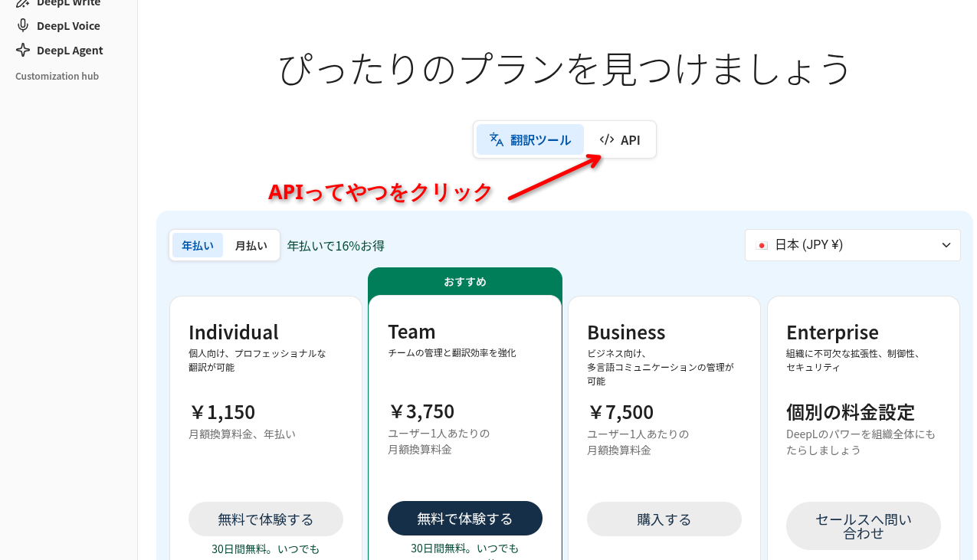Click 無料で体験する under Individual plan
The height and width of the screenshot is (560, 977).
[265, 519]
